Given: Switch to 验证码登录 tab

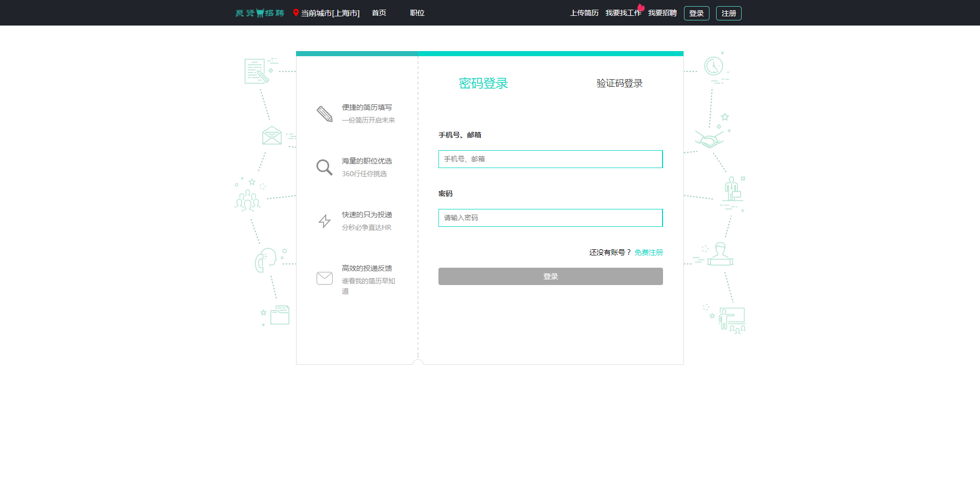Looking at the screenshot, I should click(x=619, y=83).
